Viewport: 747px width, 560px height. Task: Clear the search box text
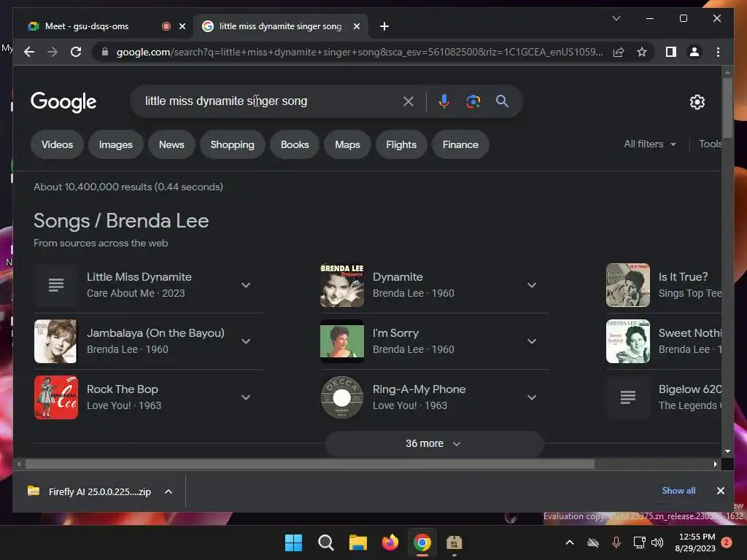(409, 101)
